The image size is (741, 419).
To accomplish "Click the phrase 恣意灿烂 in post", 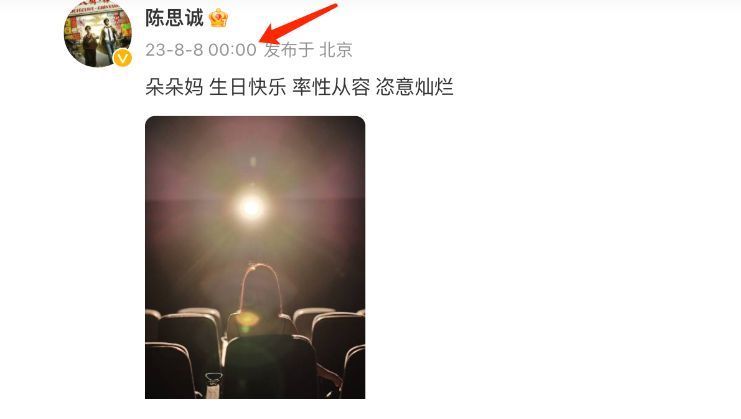I will click(x=414, y=87).
